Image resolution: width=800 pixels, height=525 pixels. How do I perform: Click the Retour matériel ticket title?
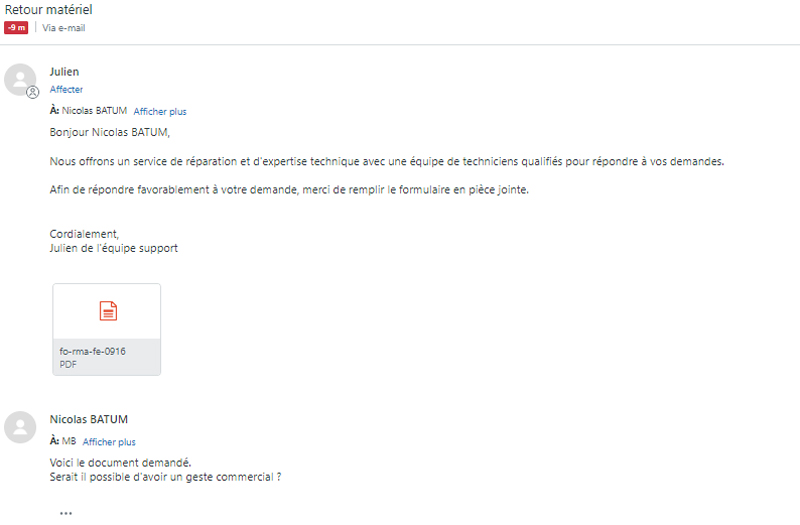[x=48, y=10]
